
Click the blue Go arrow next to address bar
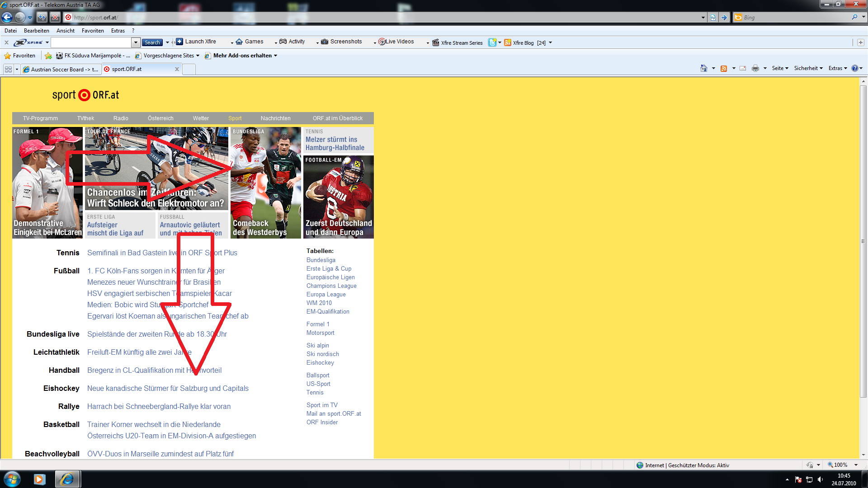pos(724,17)
